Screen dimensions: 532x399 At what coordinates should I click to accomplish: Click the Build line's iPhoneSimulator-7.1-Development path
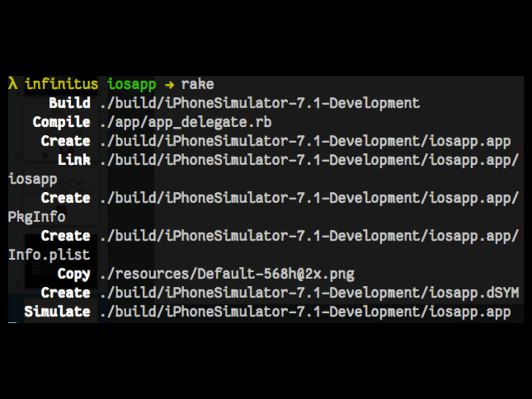(260, 103)
